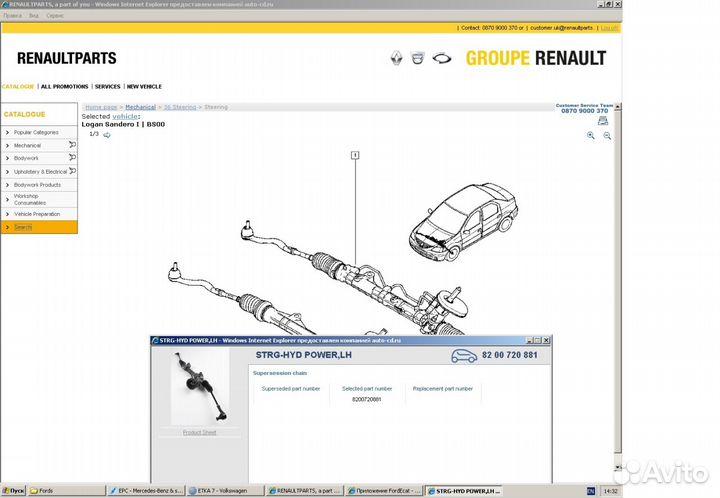Open the CATALOGUE tab in the top navigation
The width and height of the screenshot is (720, 498).
[x=18, y=86]
